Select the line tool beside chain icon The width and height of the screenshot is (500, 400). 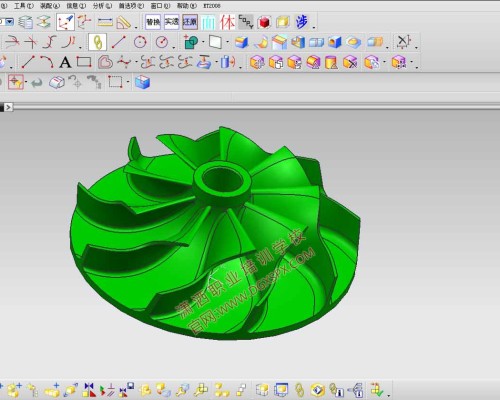tap(118, 42)
